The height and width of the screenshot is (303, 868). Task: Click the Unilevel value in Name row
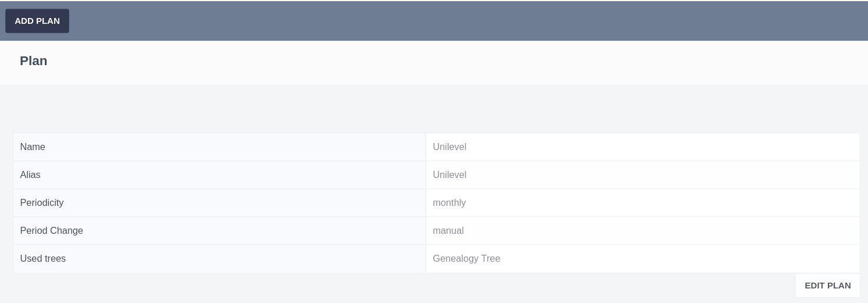pos(449,147)
